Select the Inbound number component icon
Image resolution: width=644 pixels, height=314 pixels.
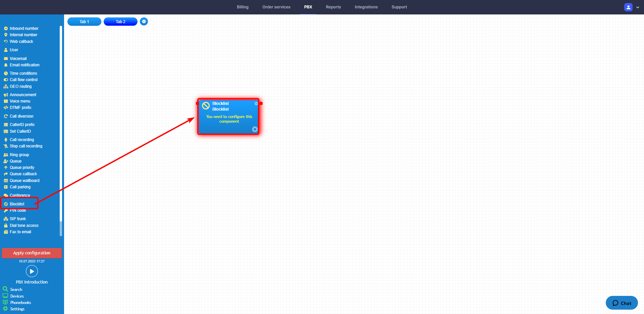click(x=6, y=28)
